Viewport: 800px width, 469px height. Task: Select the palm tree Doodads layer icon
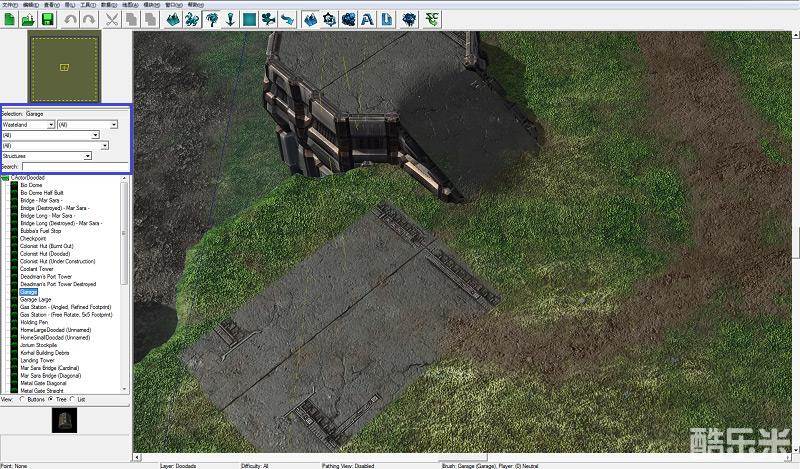[x=211, y=19]
